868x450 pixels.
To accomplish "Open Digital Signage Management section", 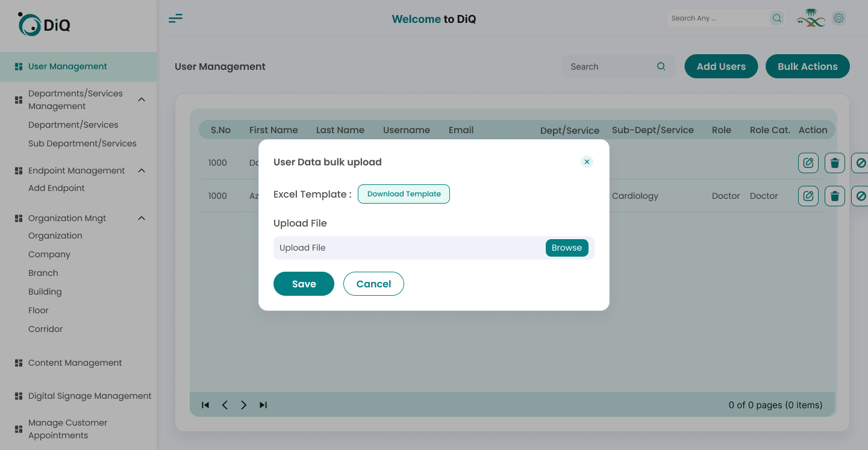I will point(90,396).
